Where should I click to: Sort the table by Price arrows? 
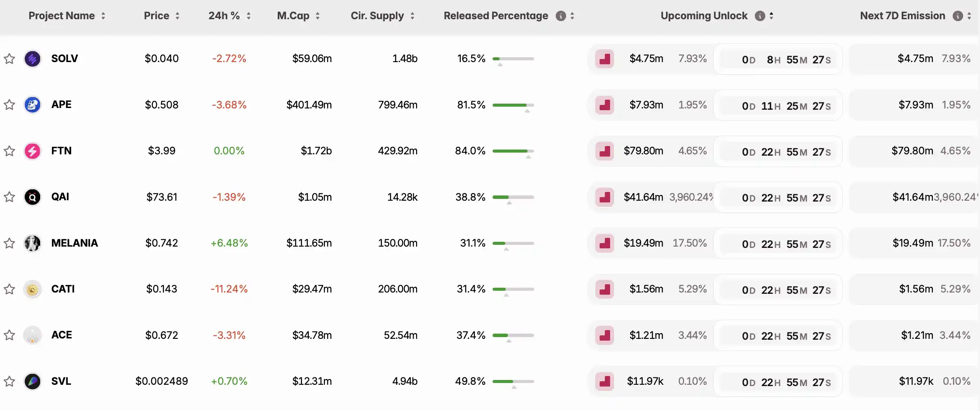pyautogui.click(x=178, y=16)
